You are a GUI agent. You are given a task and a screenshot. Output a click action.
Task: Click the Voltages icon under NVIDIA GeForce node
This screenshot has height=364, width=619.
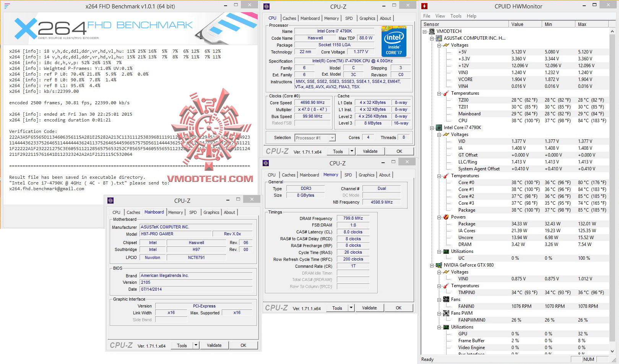tap(446, 272)
